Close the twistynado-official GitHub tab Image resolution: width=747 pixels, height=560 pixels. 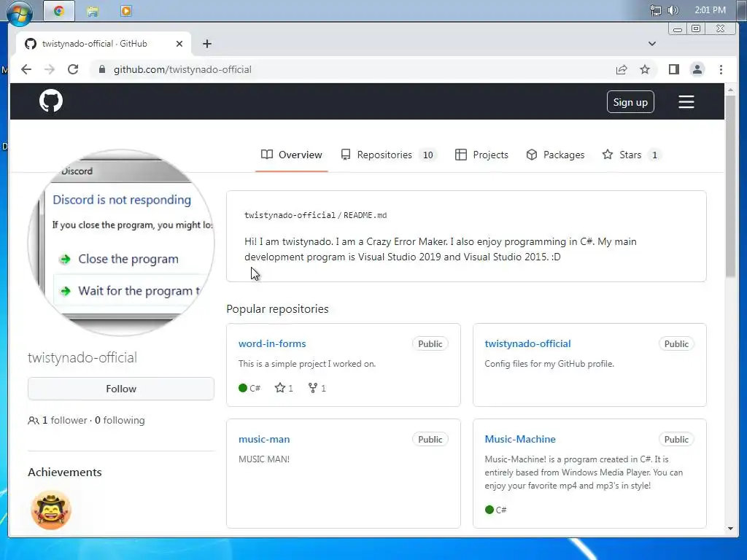pos(179,44)
